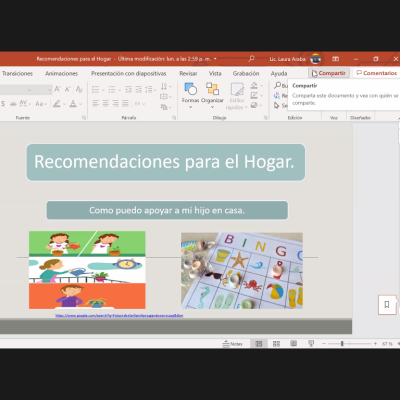400x400 pixels.
Task: Switch to the Vista tab
Action: pyautogui.click(x=215, y=73)
